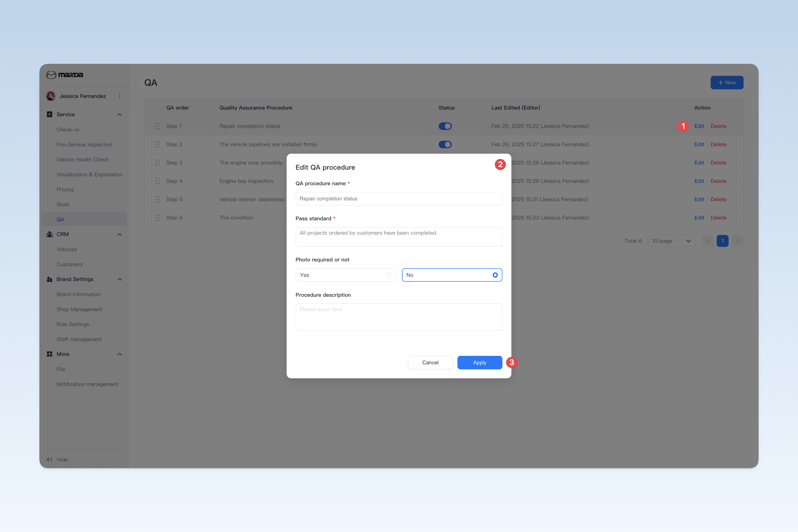Select No for photo required
798x532 pixels.
pos(452,275)
